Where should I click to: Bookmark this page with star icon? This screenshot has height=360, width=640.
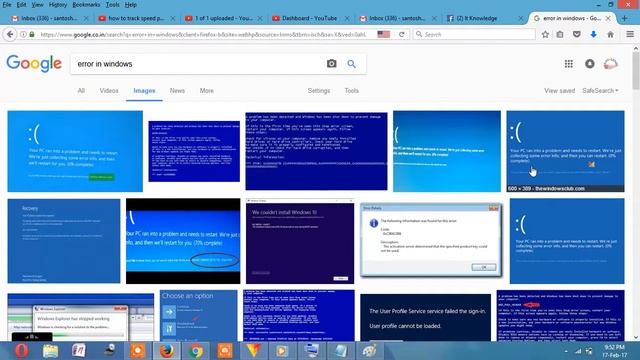pyautogui.click(x=545, y=35)
